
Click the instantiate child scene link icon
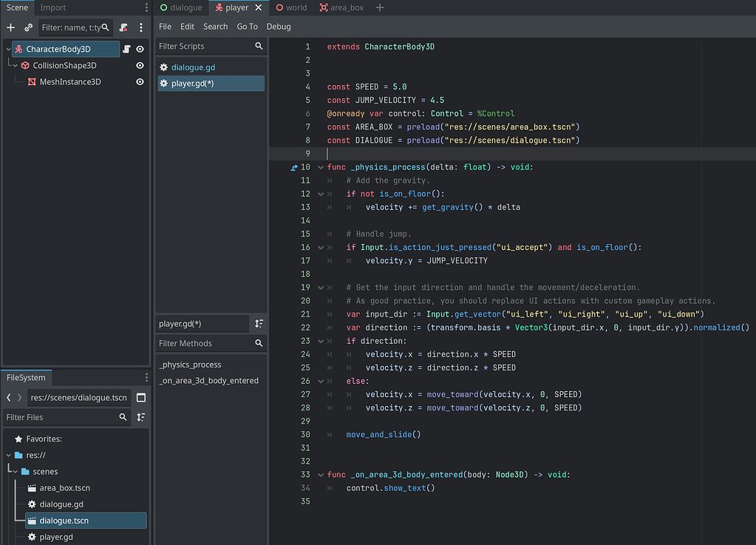click(28, 27)
